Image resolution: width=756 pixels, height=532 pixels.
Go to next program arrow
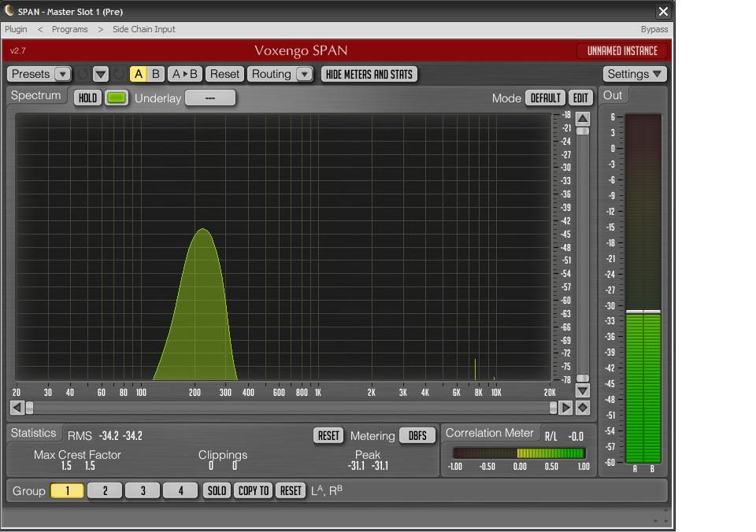tap(100, 29)
